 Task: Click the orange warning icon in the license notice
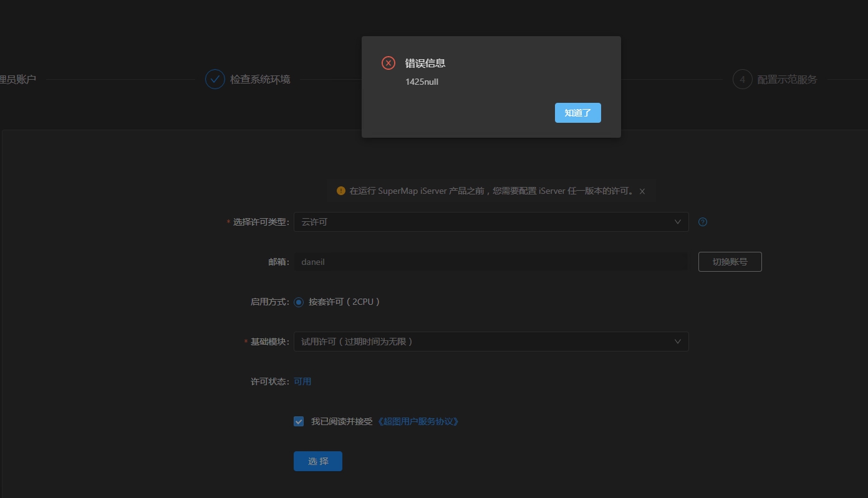pos(341,191)
